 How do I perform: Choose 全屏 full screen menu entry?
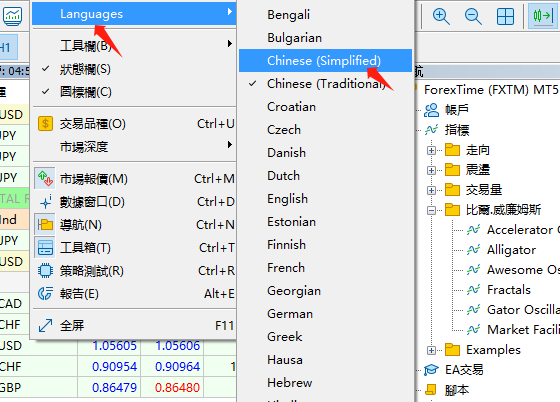click(134, 325)
